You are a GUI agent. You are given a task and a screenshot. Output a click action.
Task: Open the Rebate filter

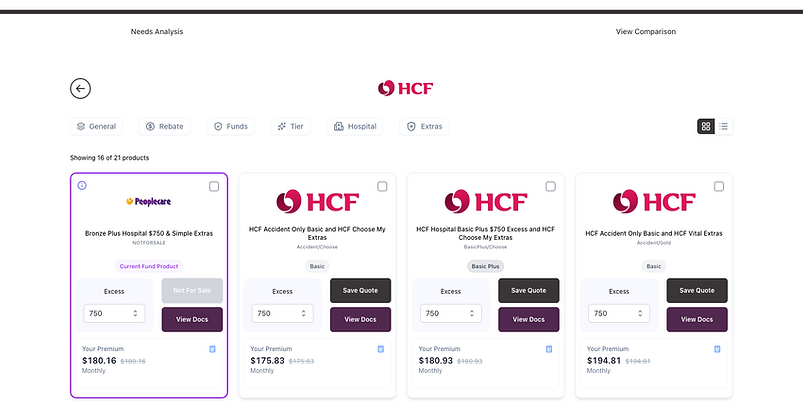coord(164,126)
